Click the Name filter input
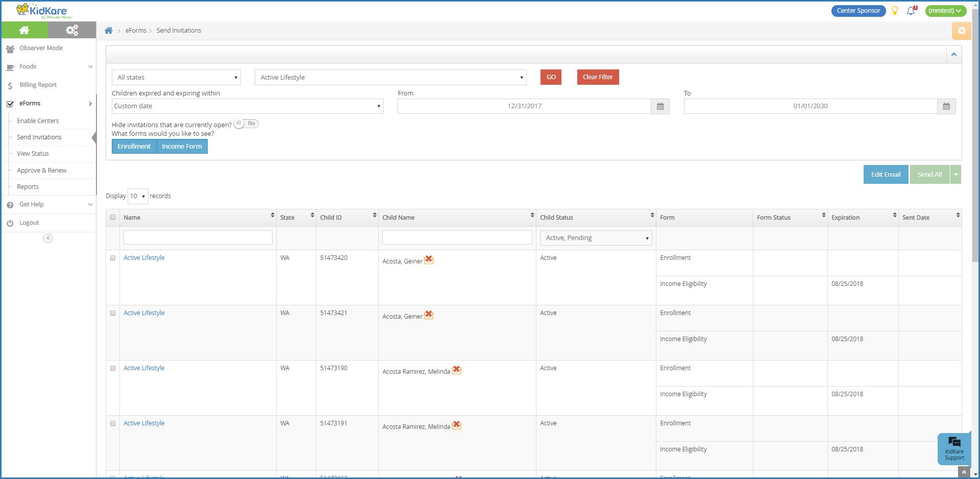 tap(198, 237)
